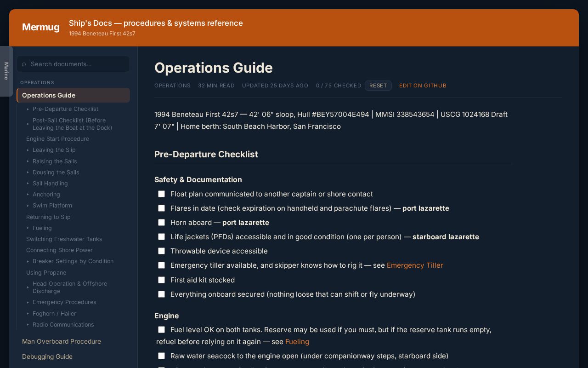Check Everything onboard secured item
This screenshot has height=368, width=588.
(161, 294)
